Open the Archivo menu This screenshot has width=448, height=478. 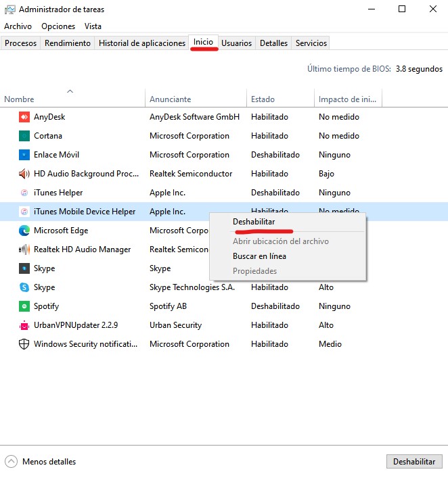tap(18, 26)
